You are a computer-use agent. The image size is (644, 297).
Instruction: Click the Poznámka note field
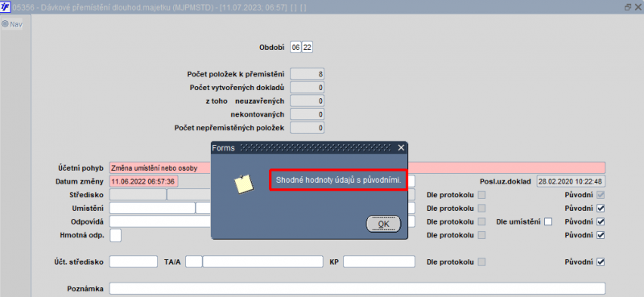pos(357,288)
